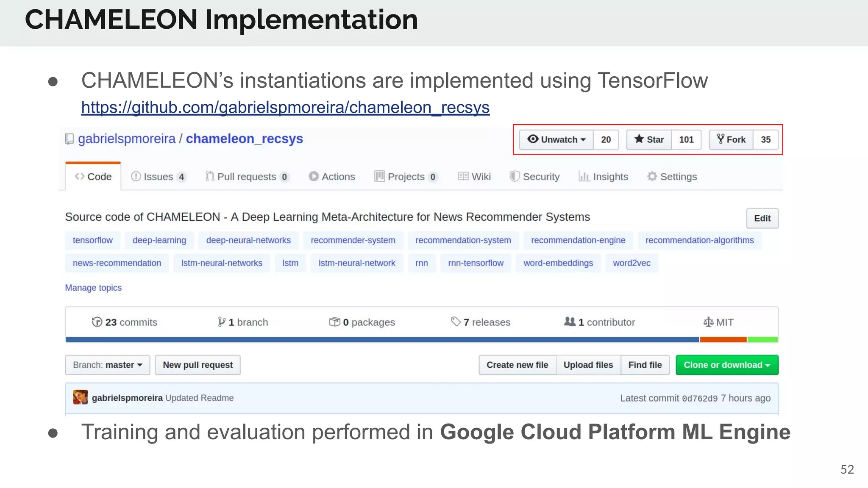This screenshot has height=488, width=868.
Task: Open the Projects tab
Action: click(x=406, y=177)
